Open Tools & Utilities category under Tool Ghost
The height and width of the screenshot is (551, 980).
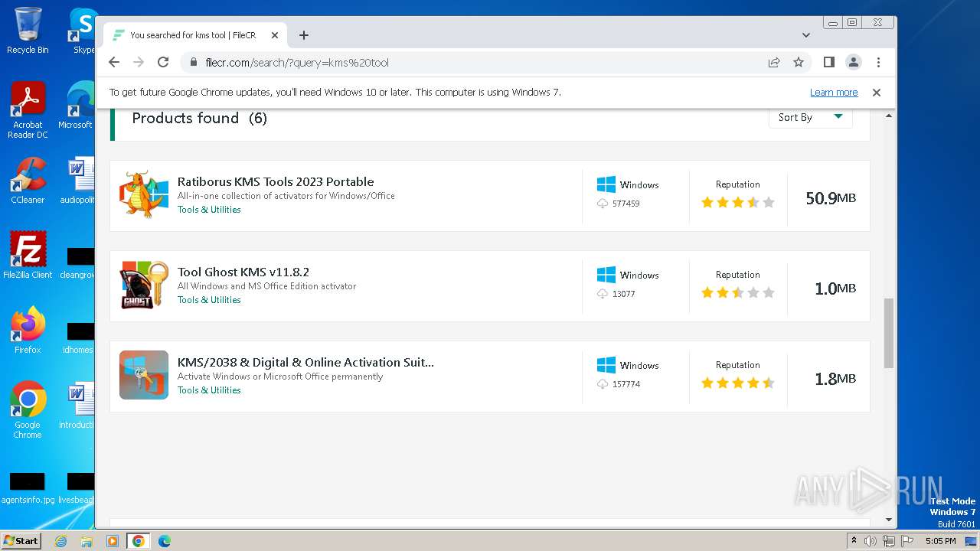pos(209,300)
